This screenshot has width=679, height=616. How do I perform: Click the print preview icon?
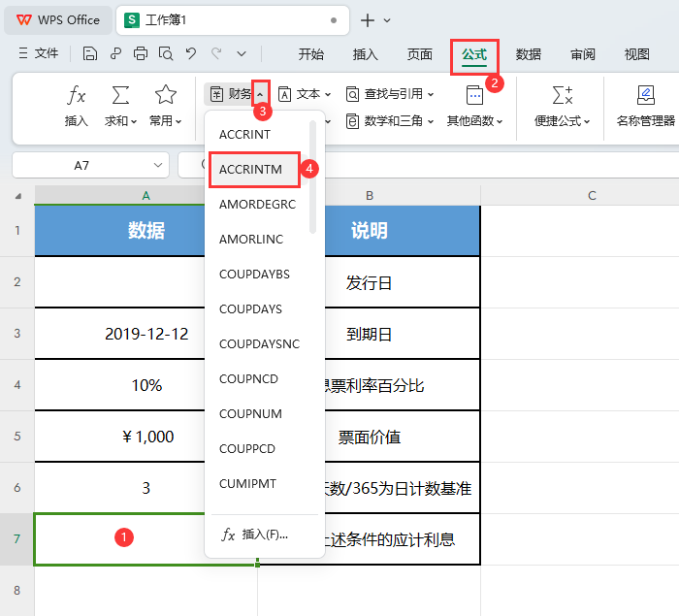click(x=166, y=53)
